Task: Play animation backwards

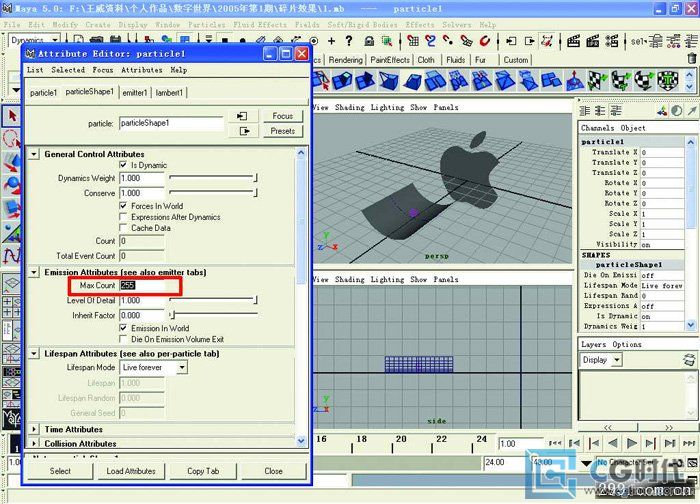Action: coord(613,443)
